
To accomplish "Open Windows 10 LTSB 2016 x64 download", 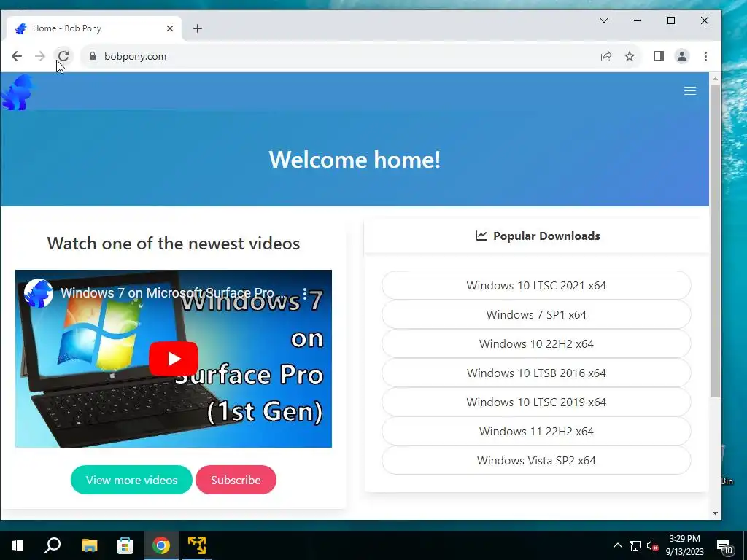I will (x=536, y=373).
